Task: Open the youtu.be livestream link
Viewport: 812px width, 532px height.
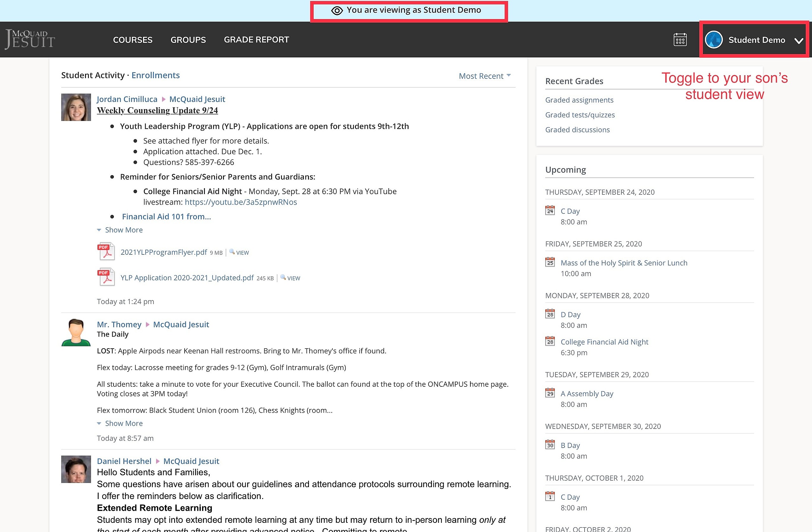Action: 241,202
